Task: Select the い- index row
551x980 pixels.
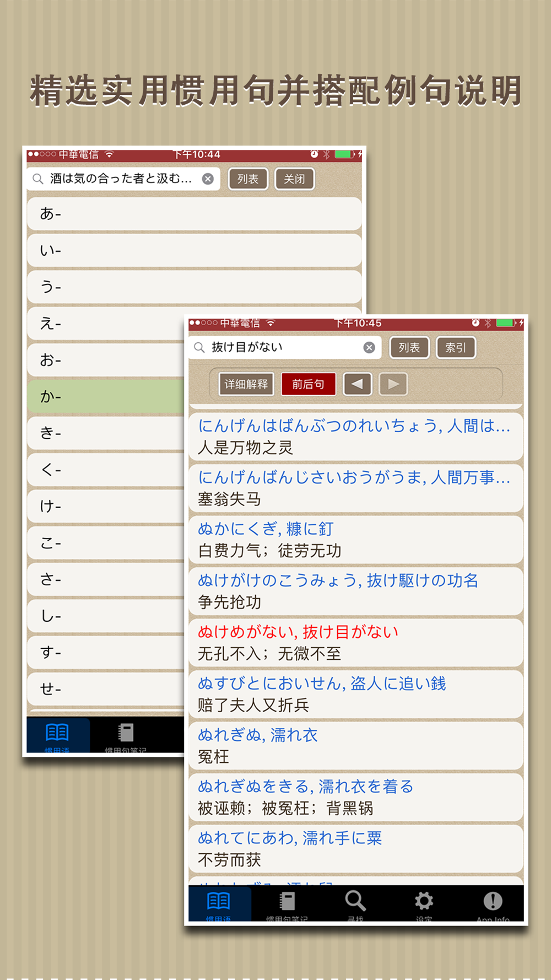Action: [x=194, y=250]
